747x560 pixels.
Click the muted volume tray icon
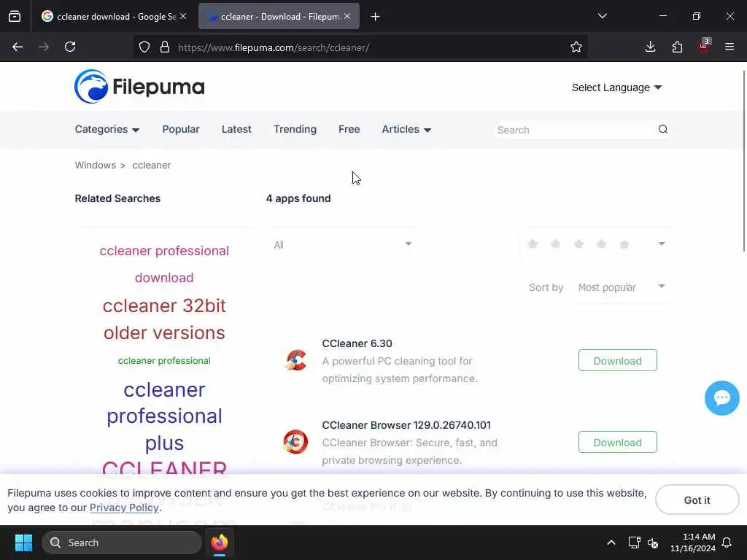(x=653, y=542)
